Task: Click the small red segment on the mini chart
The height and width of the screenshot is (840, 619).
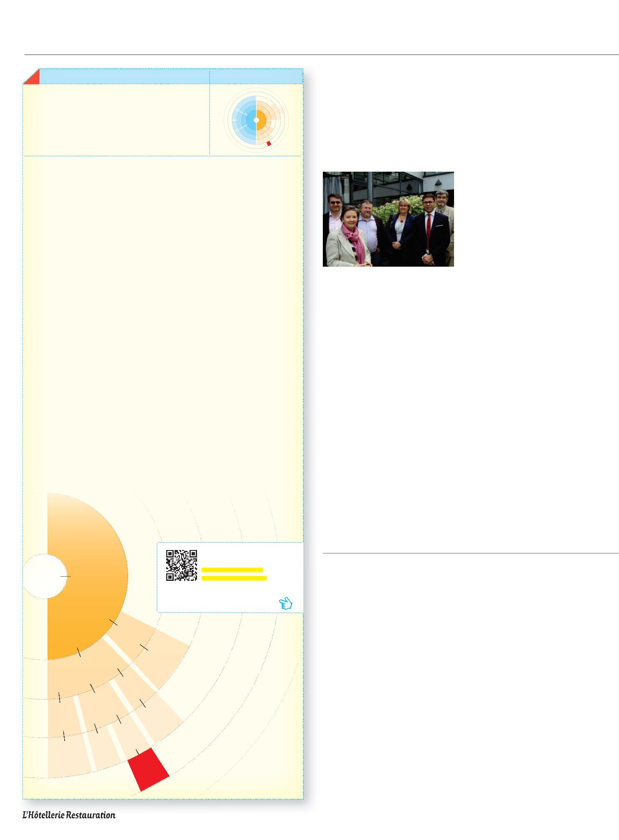Action: pyautogui.click(x=269, y=143)
